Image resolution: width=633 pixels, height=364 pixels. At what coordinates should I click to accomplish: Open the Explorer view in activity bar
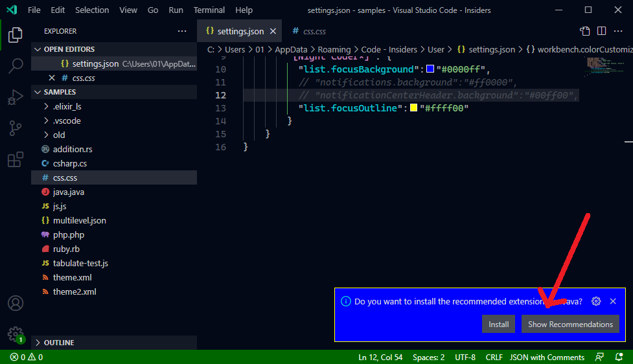click(x=16, y=35)
